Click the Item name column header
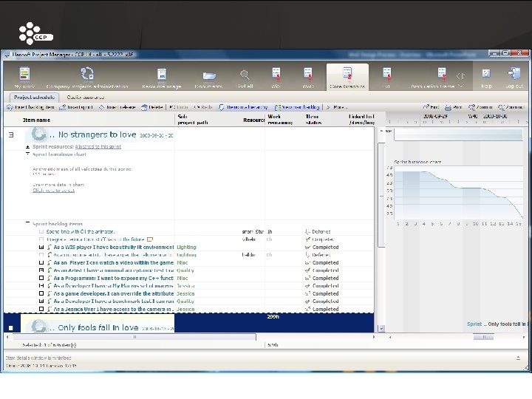The image size is (532, 399). 36,120
